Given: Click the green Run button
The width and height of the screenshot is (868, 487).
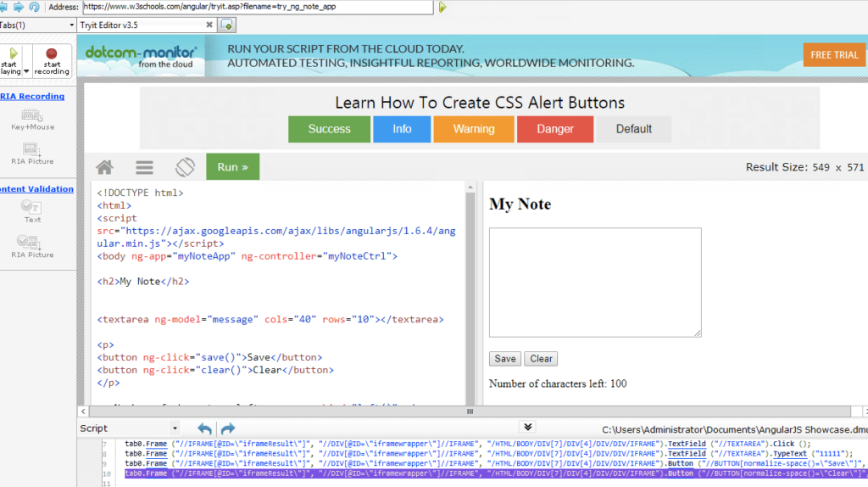Looking at the screenshot, I should (x=232, y=167).
